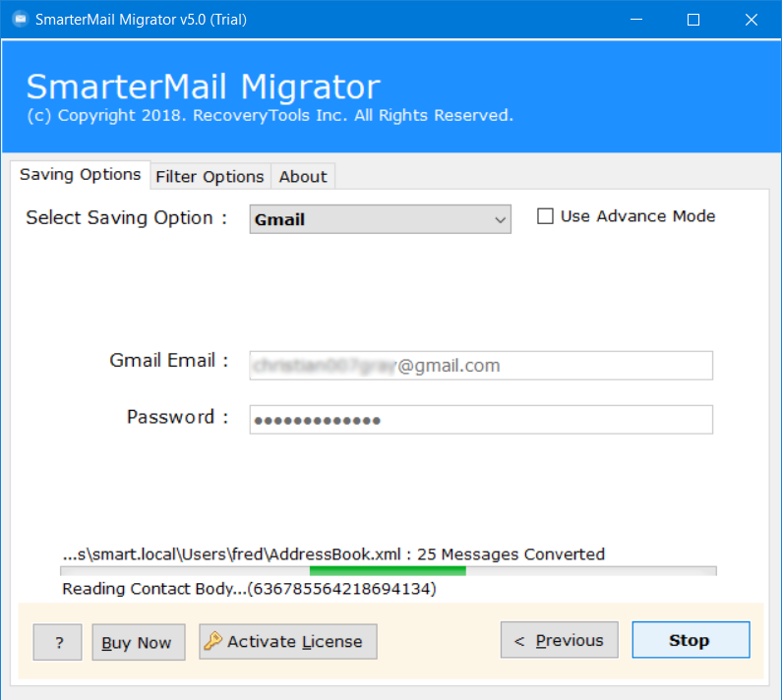Close the SmarterMail Migrator window
Viewport: 782px width, 700px height.
click(752, 20)
